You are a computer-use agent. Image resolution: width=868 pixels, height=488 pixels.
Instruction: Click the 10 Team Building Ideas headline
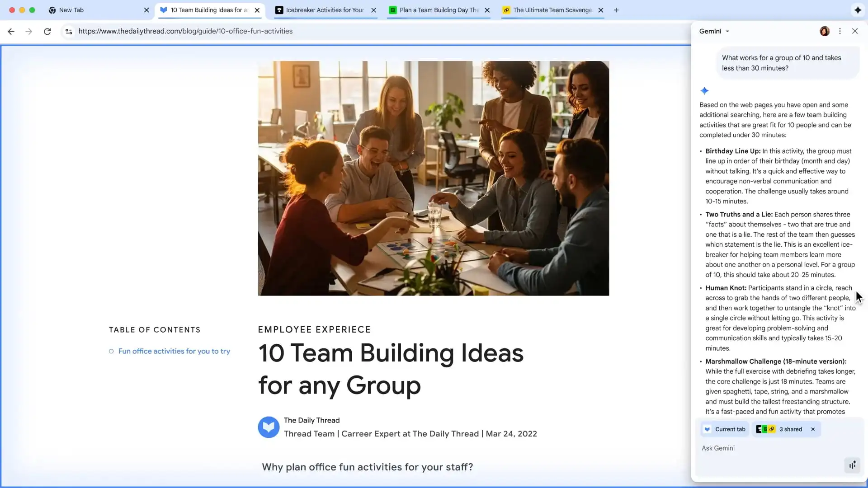click(391, 369)
